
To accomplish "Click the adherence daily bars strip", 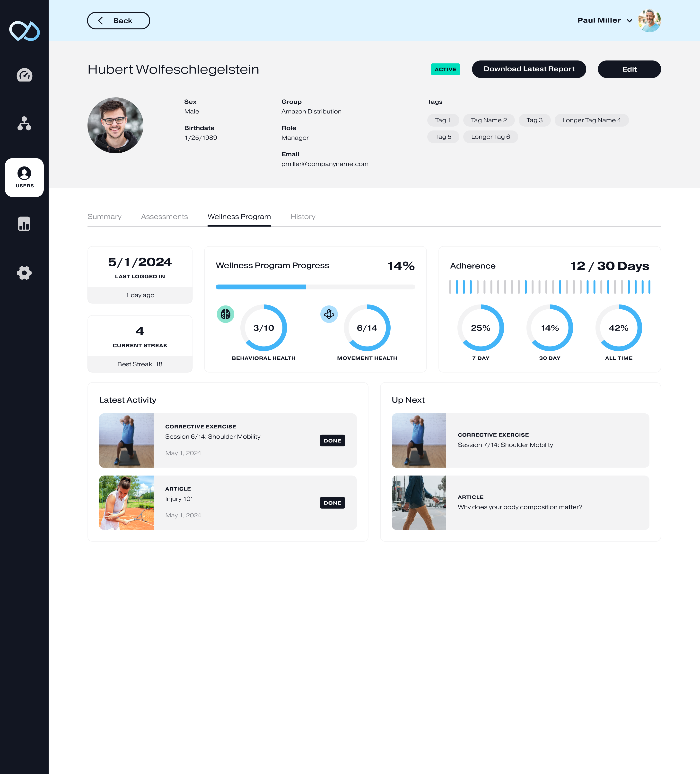I will click(x=550, y=287).
